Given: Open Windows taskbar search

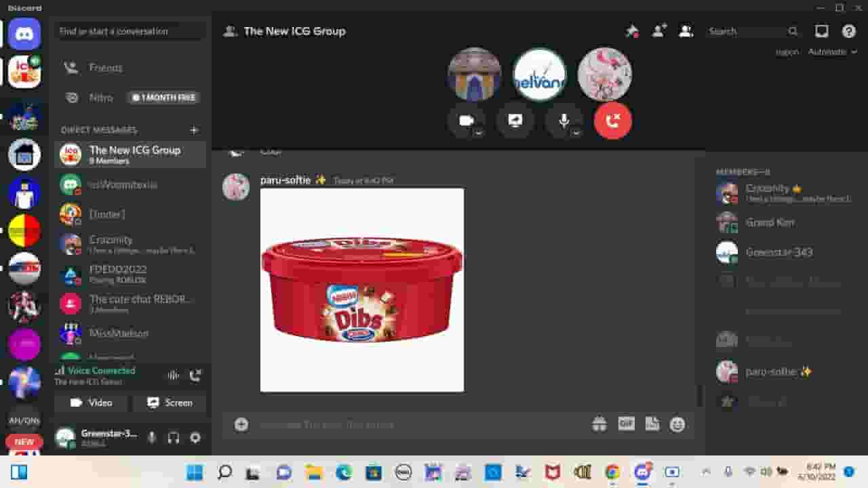Looking at the screenshot, I should pos(224,472).
